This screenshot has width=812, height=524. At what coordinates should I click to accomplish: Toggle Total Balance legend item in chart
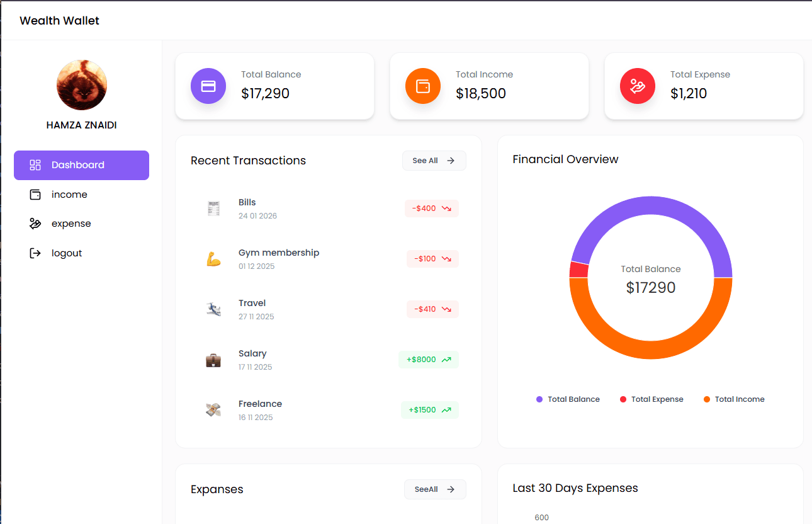(x=568, y=399)
